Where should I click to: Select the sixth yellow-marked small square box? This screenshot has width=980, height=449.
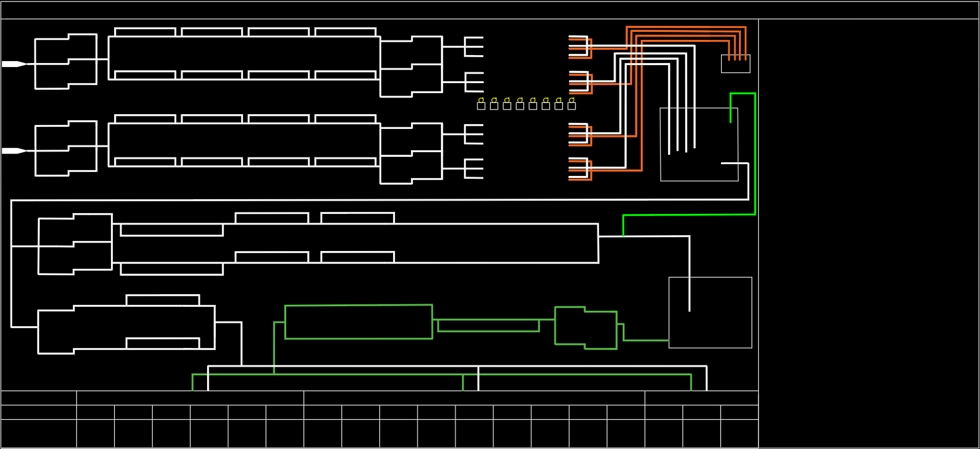(546, 106)
